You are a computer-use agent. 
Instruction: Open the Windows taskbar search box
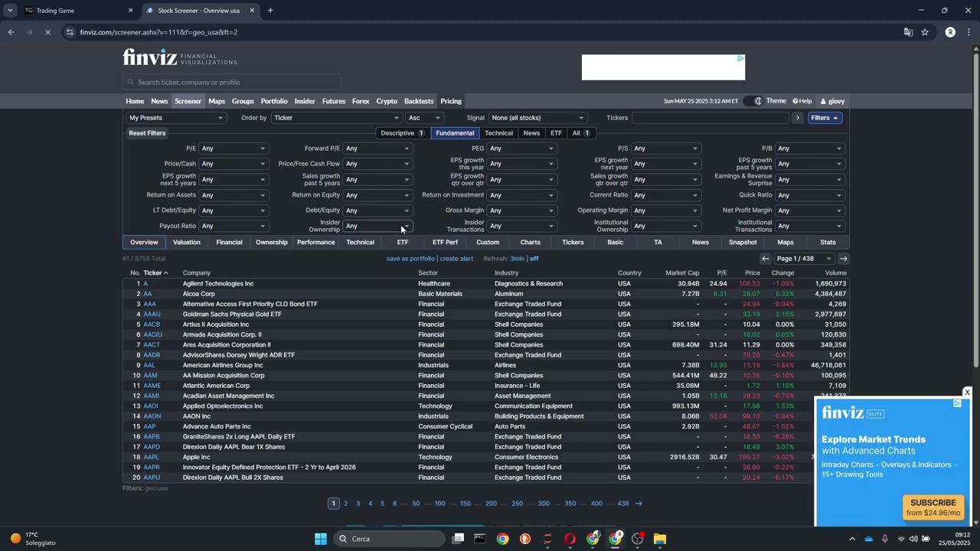tap(390, 539)
